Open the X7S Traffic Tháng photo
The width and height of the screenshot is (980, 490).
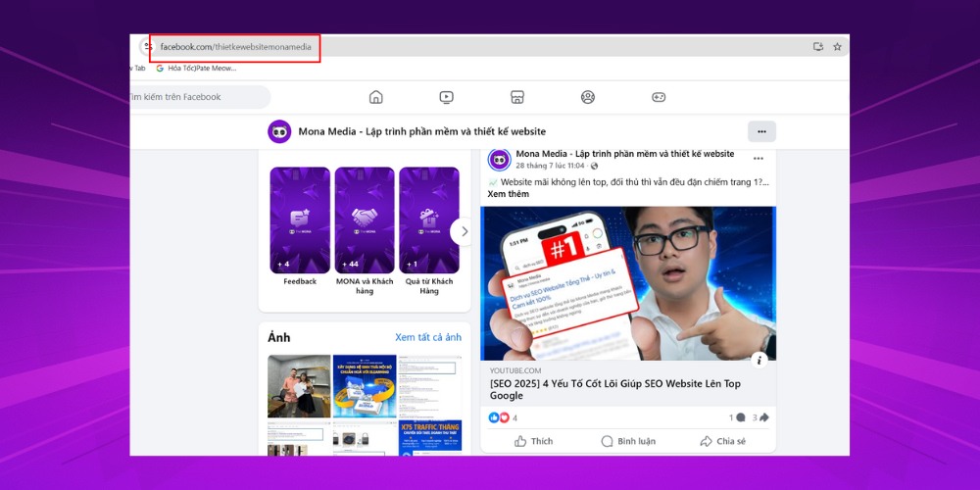tap(430, 437)
